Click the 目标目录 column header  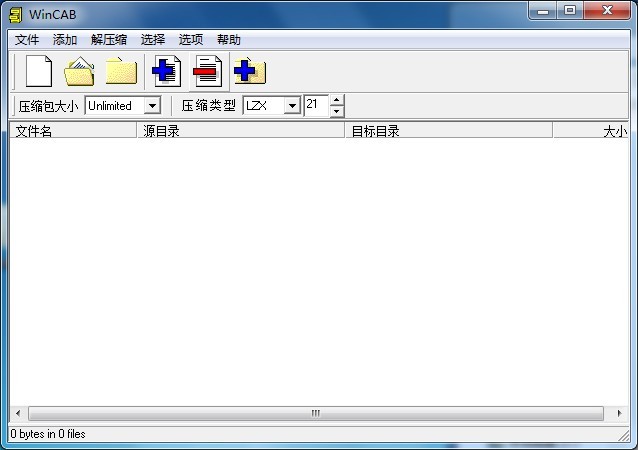click(448, 131)
